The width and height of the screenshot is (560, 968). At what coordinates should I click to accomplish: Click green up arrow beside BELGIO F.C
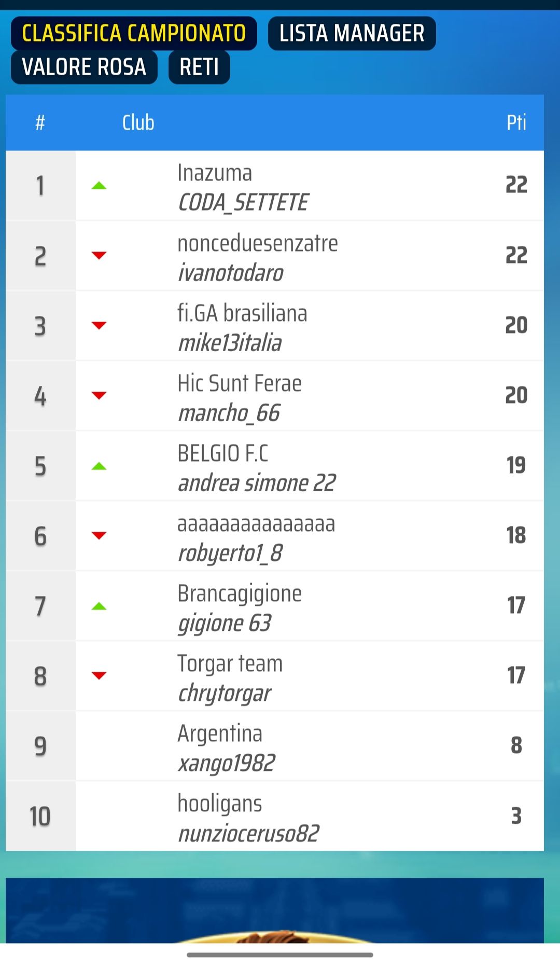pos(99,466)
